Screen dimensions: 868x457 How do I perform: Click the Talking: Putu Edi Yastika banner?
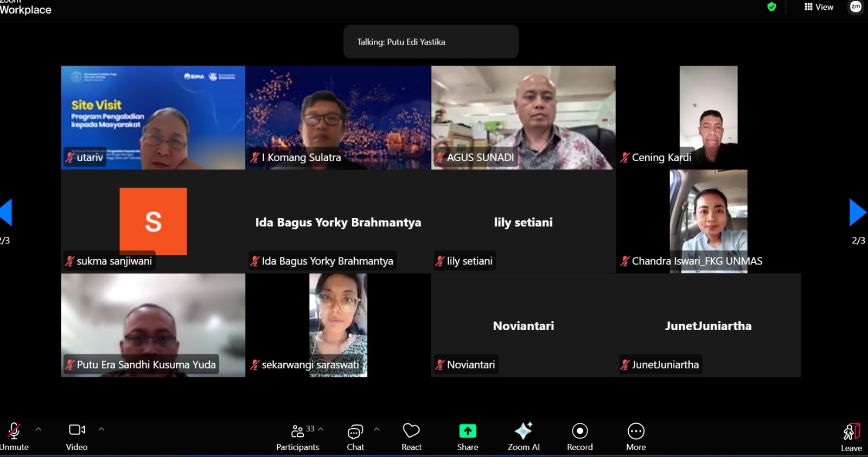(x=431, y=42)
